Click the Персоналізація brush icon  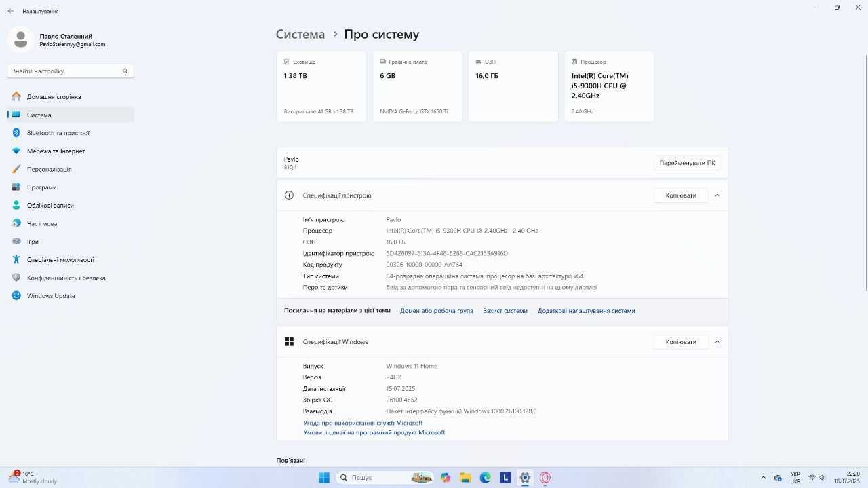pos(16,169)
